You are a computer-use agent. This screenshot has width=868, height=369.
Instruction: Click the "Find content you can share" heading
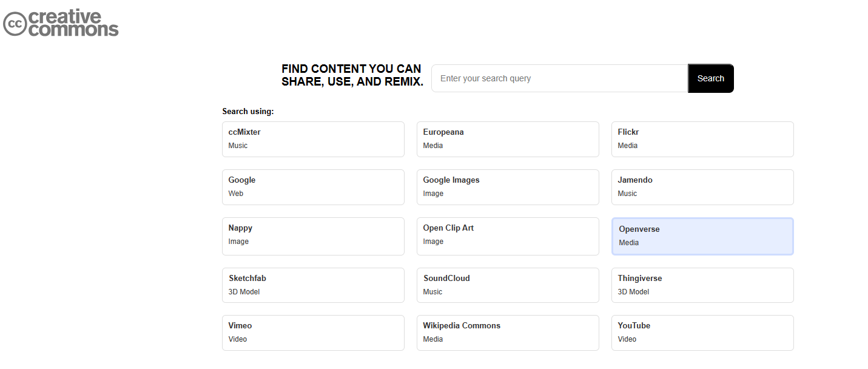(352, 75)
